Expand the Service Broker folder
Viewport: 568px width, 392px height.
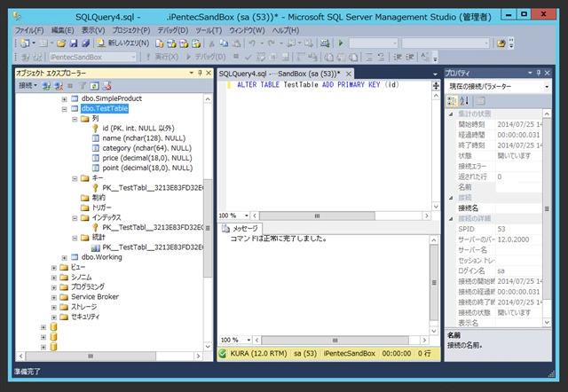(x=53, y=297)
